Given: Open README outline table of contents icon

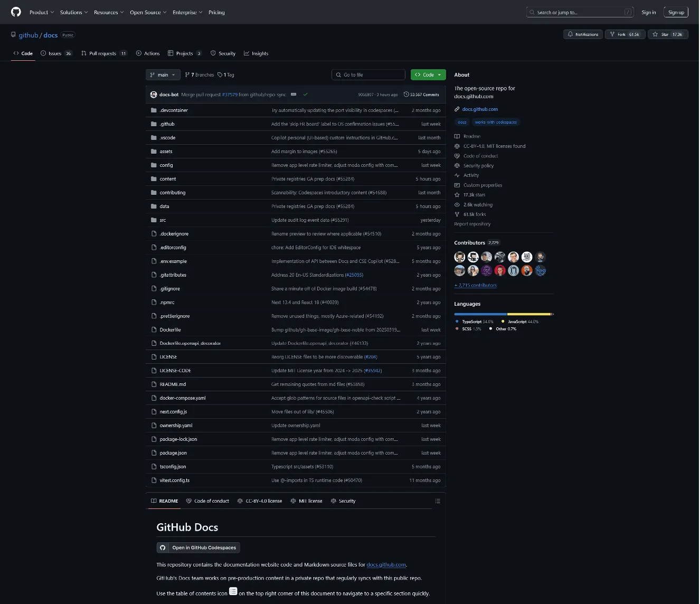Looking at the screenshot, I should tap(437, 501).
